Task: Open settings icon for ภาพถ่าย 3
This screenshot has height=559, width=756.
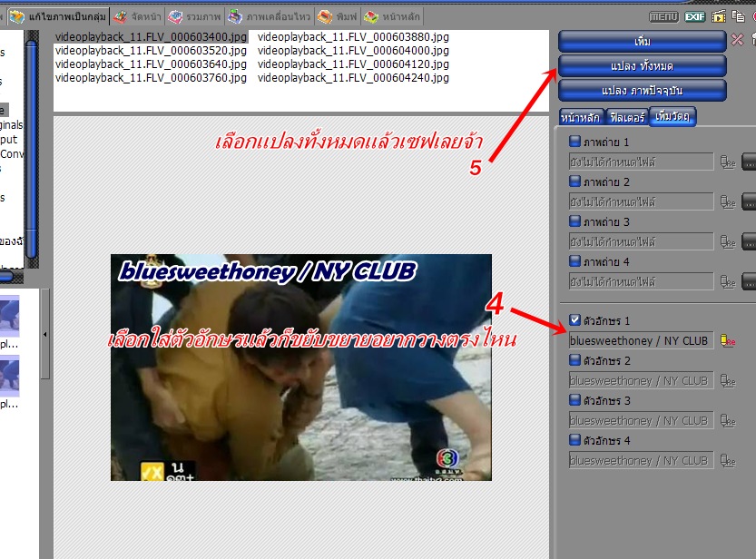Action: pos(728,242)
